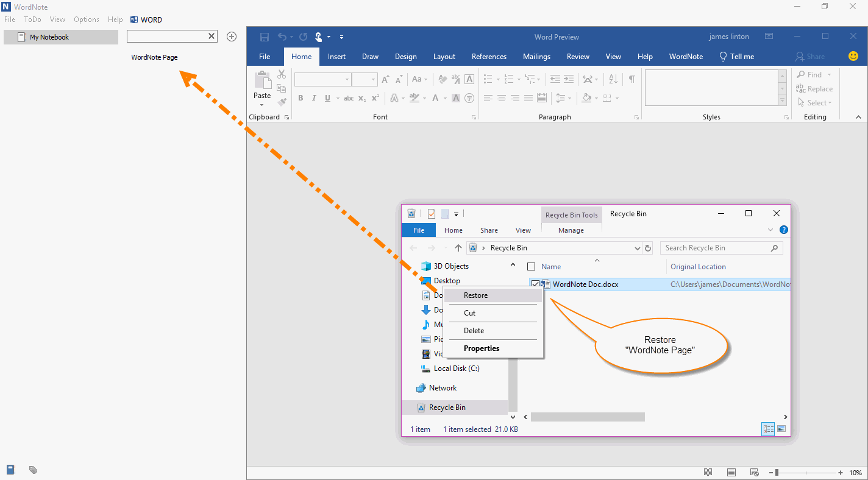Click the Save icon in Word's quick access toolbar
This screenshot has width=868, height=480.
264,37
